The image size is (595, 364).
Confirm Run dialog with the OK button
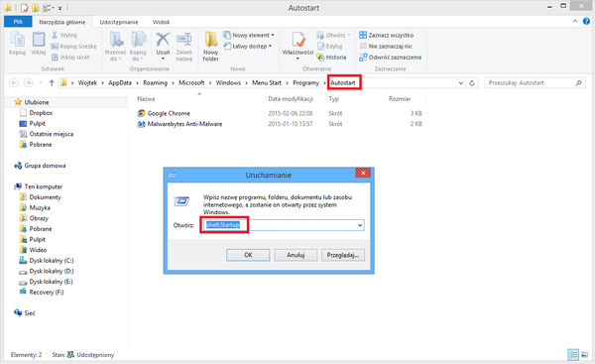248,255
